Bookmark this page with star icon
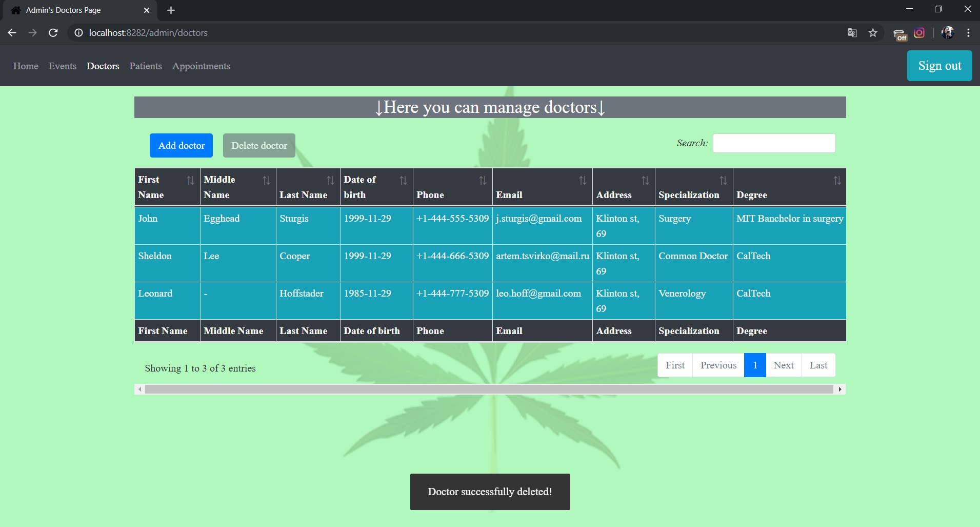The image size is (980, 527). (873, 33)
